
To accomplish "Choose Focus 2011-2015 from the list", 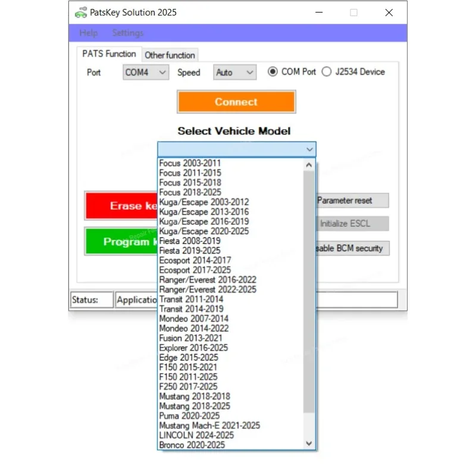I will click(x=231, y=173).
